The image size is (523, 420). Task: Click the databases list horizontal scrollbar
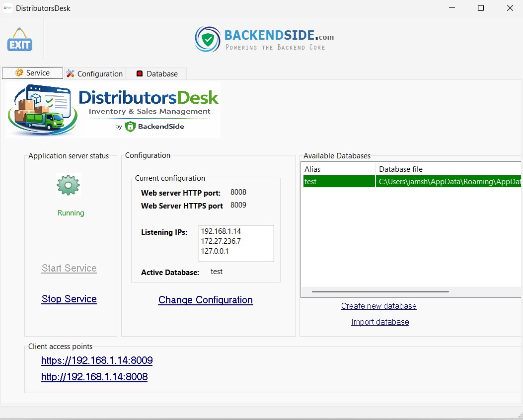click(380, 291)
